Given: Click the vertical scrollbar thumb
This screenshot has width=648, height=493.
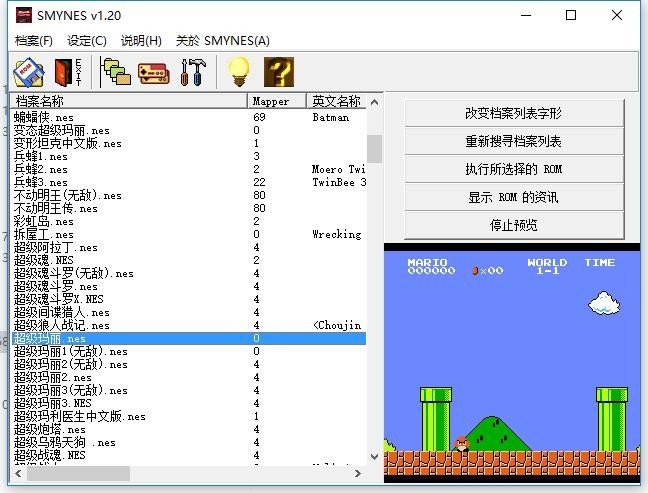Looking at the screenshot, I should pyautogui.click(x=374, y=149).
